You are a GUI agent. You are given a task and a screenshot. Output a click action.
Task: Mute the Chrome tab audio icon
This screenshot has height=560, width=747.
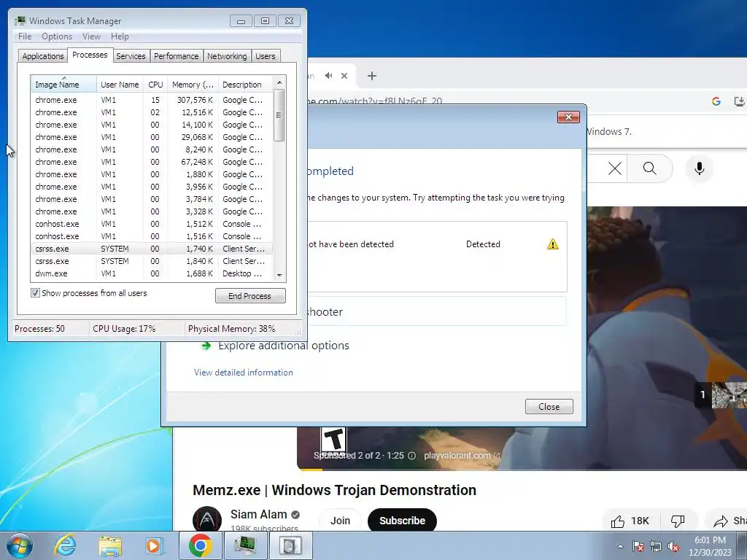pyautogui.click(x=329, y=76)
